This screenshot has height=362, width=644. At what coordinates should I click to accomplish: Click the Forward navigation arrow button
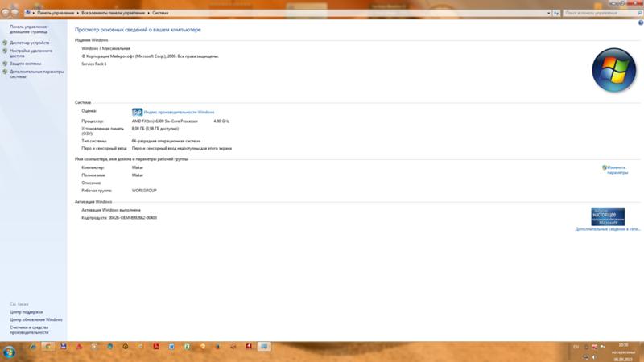14,13
